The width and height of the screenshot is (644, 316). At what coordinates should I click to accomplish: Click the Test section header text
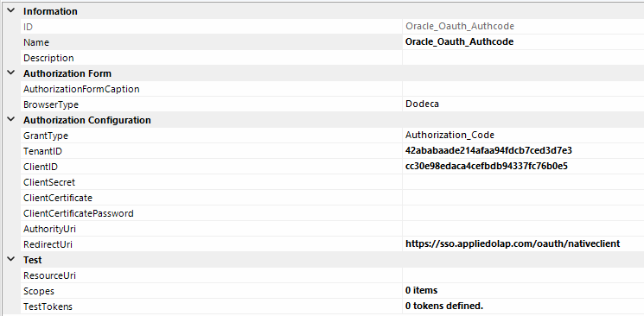(33, 260)
